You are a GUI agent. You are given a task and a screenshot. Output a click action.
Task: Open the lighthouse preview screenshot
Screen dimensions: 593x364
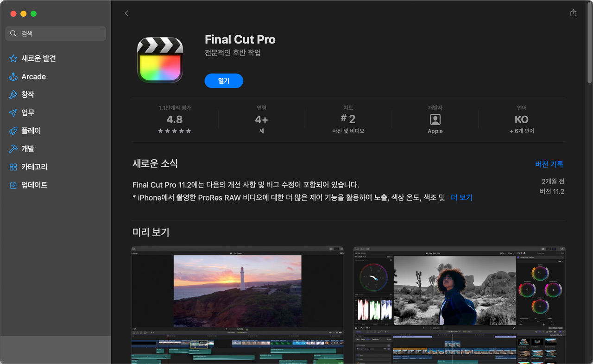point(237,305)
